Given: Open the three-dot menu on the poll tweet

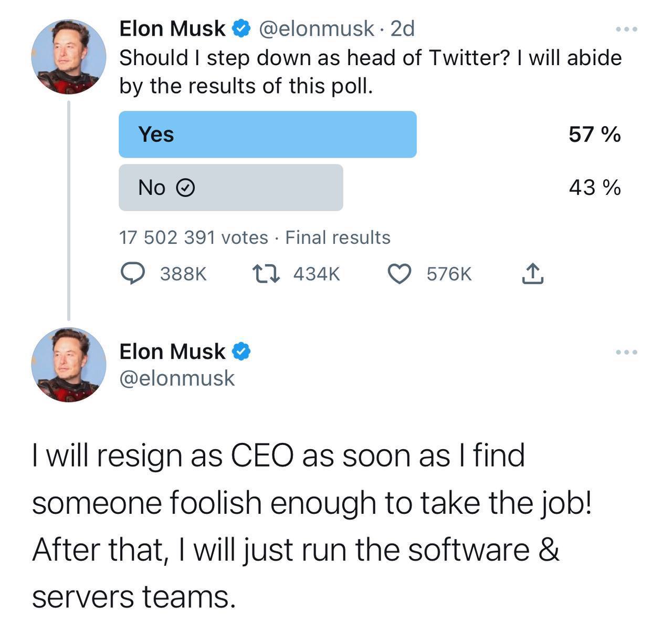Looking at the screenshot, I should [627, 29].
